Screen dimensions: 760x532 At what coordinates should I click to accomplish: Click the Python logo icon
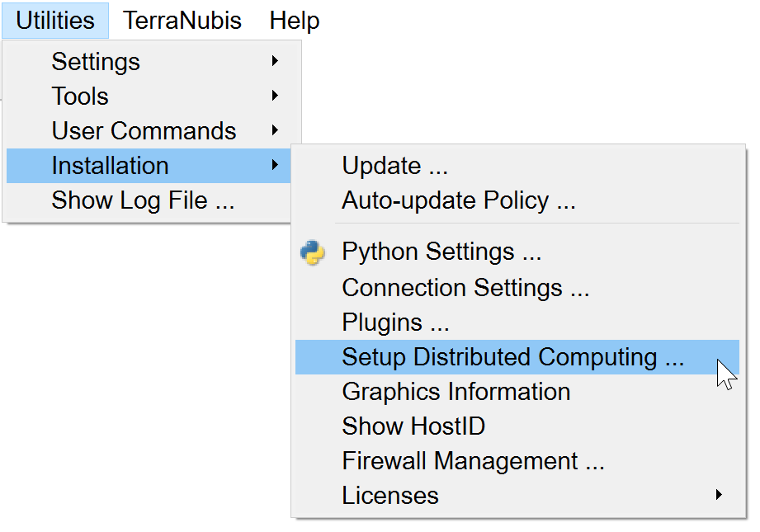313,252
